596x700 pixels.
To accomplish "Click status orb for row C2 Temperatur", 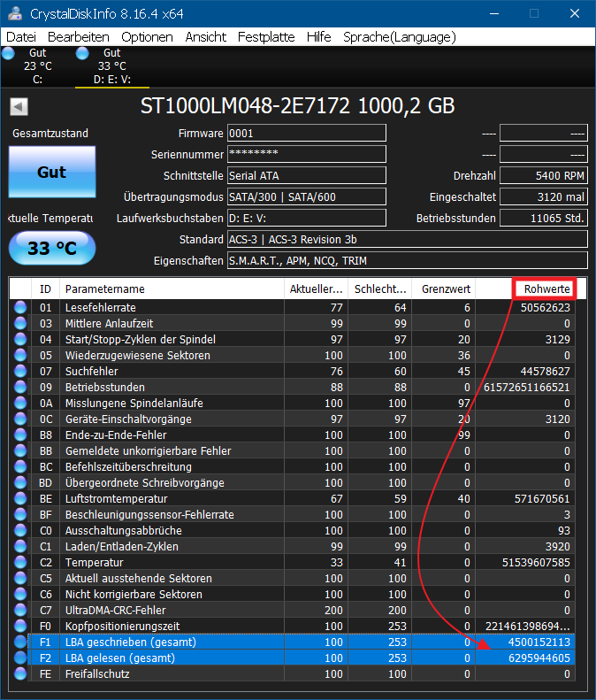I will pos(20,562).
